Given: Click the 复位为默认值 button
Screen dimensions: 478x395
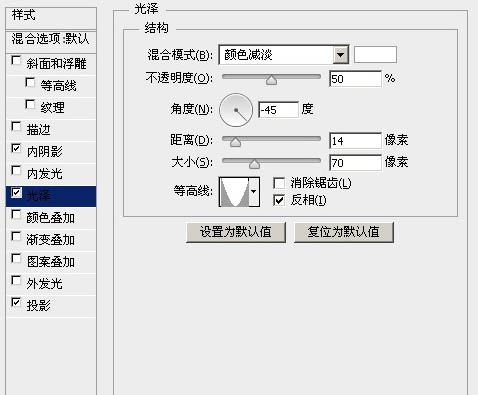Looking at the screenshot, I should point(344,232).
